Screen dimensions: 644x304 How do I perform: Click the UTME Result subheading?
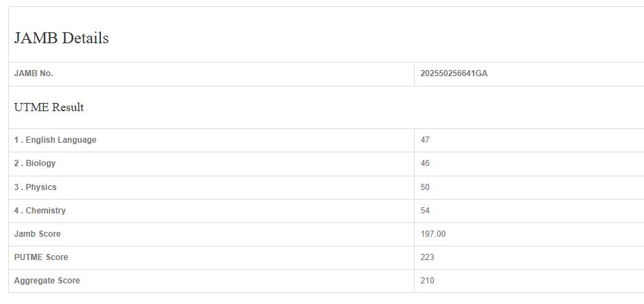[49, 108]
